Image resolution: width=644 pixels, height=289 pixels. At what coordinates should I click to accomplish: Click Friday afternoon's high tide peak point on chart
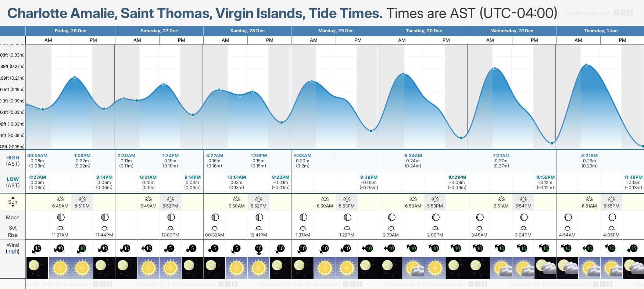point(75,77)
